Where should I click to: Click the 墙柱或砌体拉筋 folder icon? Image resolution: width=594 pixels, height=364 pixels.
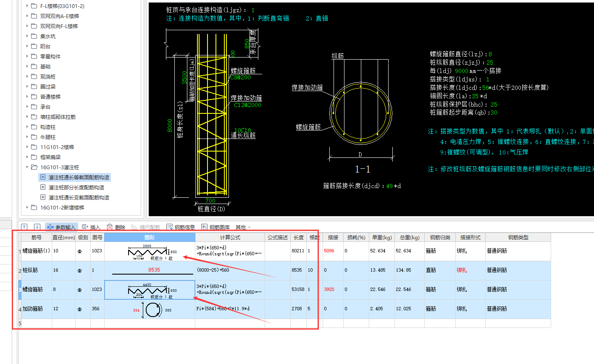pyautogui.click(x=34, y=117)
